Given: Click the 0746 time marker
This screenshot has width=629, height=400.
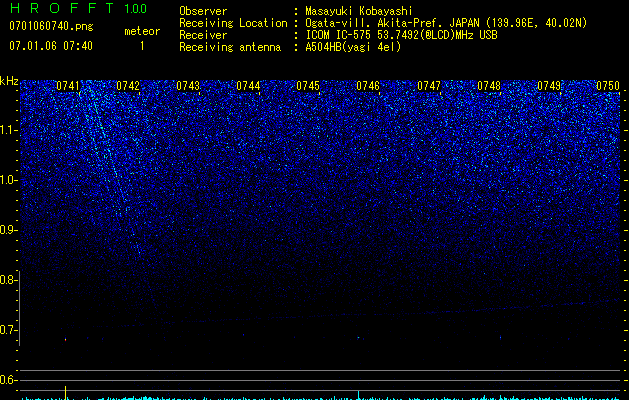Looking at the screenshot, I should [368, 86].
